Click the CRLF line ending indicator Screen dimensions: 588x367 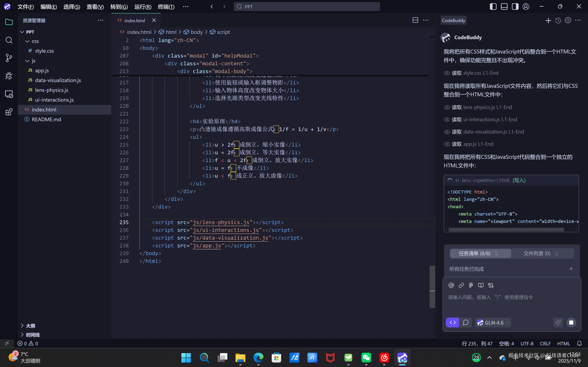545,344
